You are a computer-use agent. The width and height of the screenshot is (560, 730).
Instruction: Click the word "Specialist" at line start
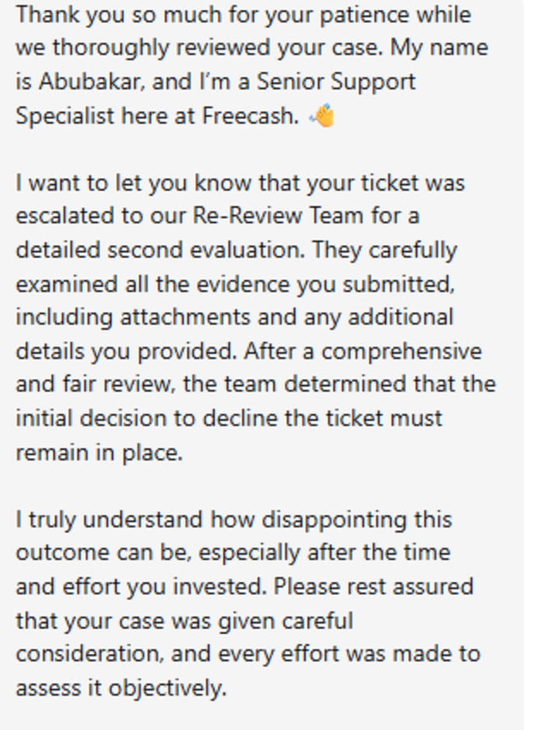65,117
